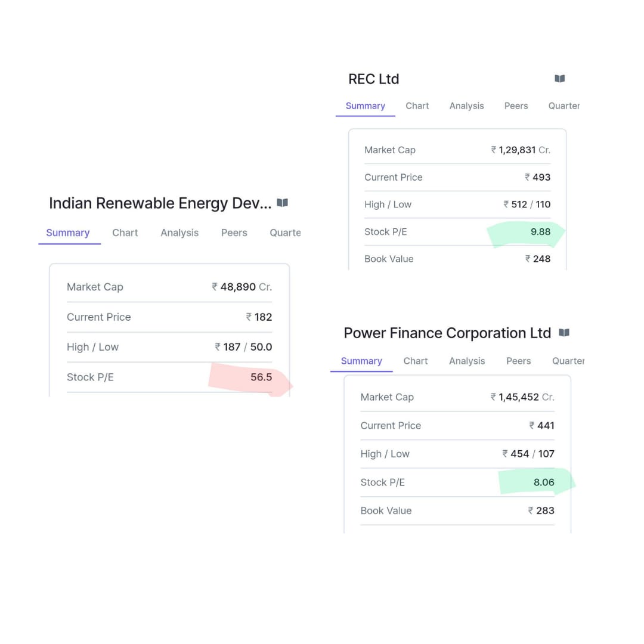Select Peers tab under REC Ltd
Screen dimensions: 644x644
[x=516, y=106]
